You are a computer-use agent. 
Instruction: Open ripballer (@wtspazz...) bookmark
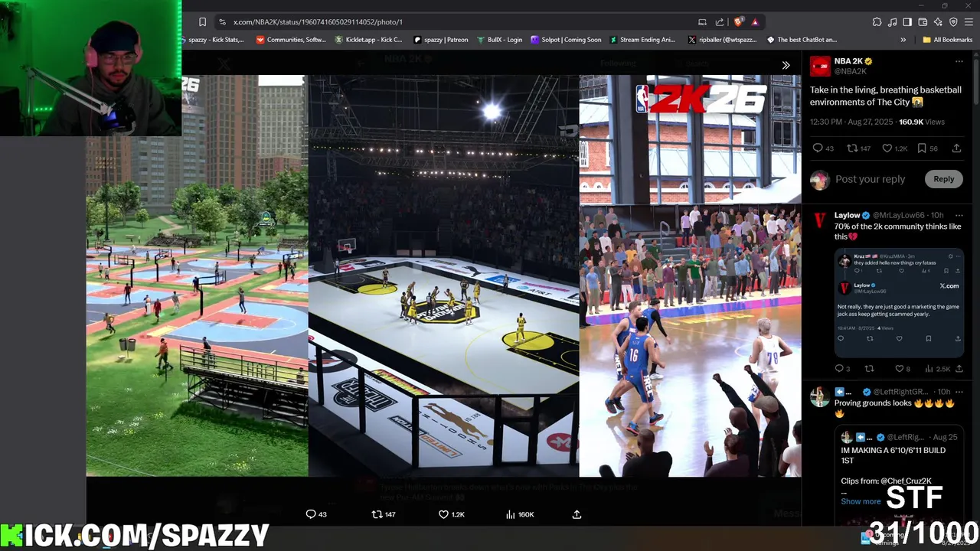pyautogui.click(x=722, y=40)
